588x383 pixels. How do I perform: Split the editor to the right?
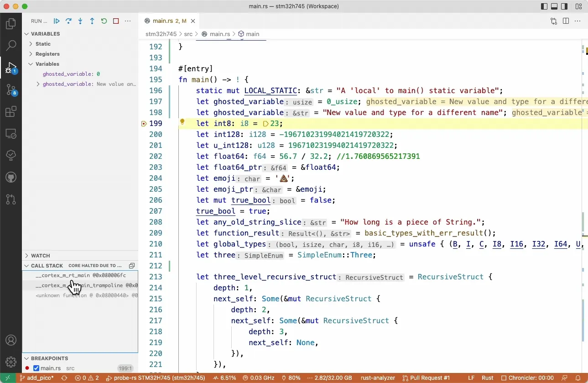pyautogui.click(x=566, y=21)
